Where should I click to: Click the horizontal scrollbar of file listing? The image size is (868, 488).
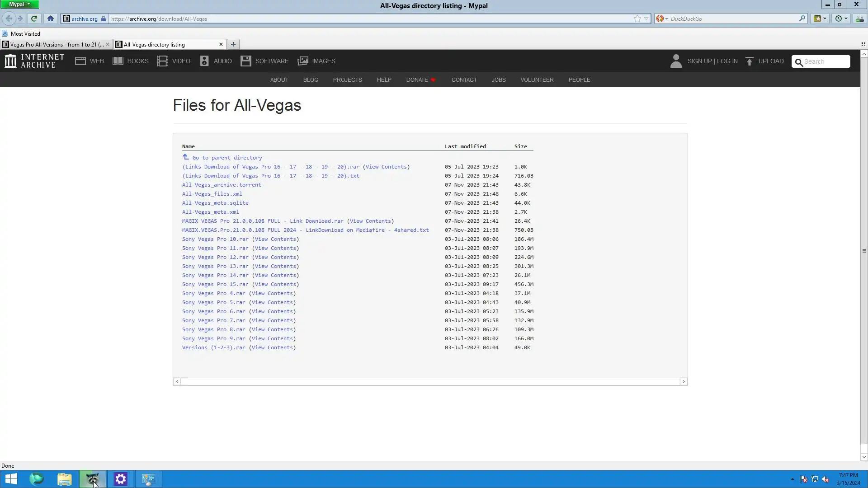(x=430, y=382)
